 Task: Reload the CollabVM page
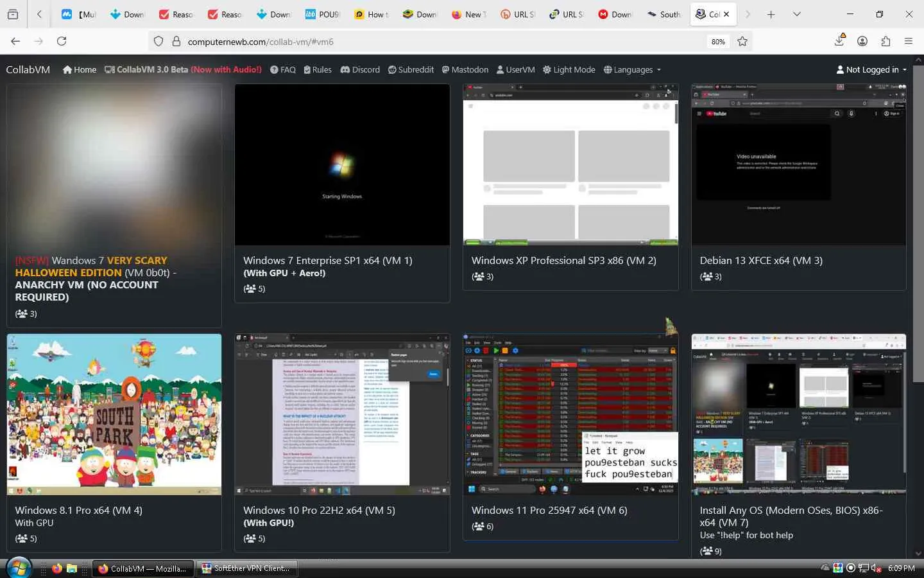[62, 41]
